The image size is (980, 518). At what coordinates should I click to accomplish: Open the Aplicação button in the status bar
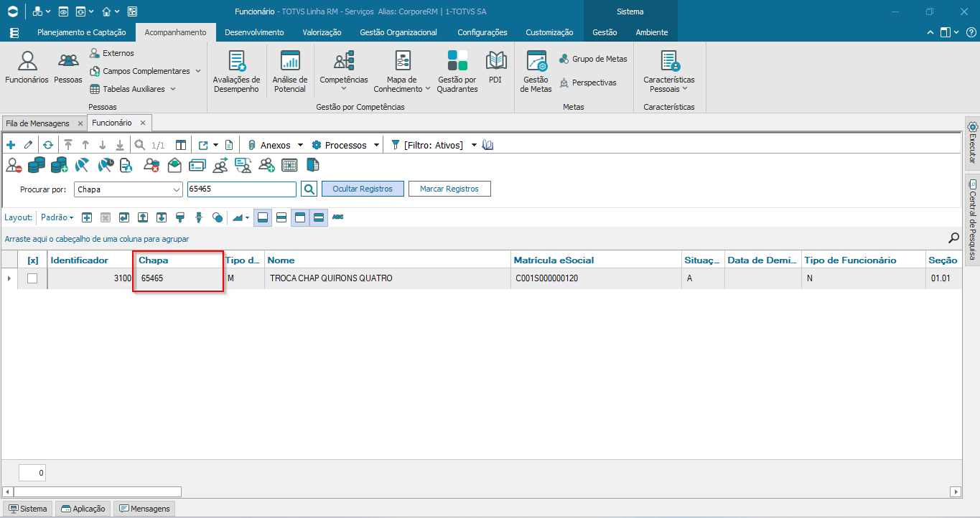coord(83,509)
